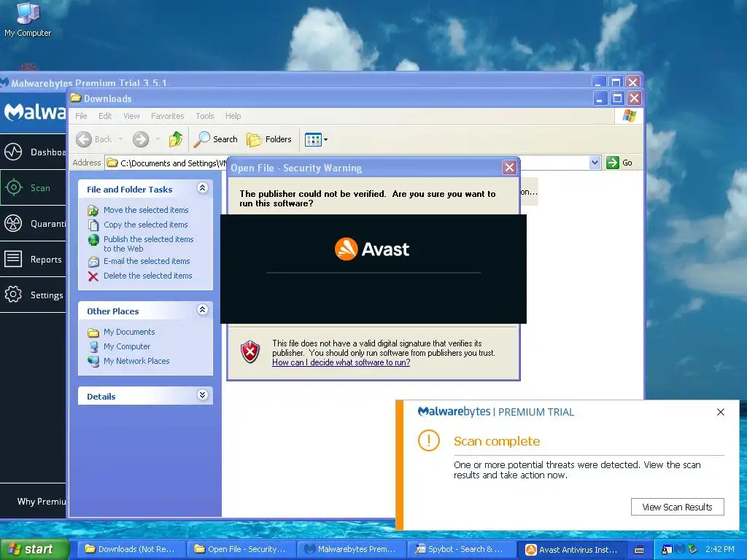Switch to Malwarebytes Prem... taskbar button

[350, 549]
